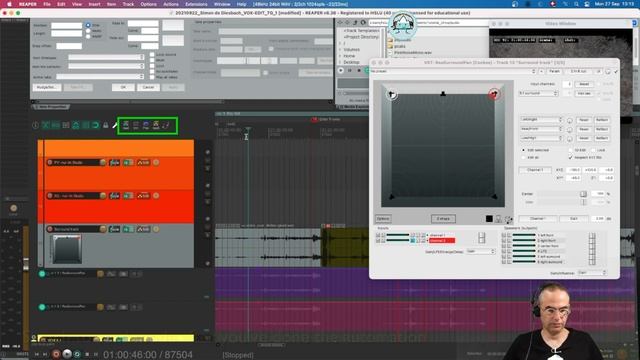
Task: Open the 5.1 surround speaker layout dropdown
Action: [x=538, y=93]
